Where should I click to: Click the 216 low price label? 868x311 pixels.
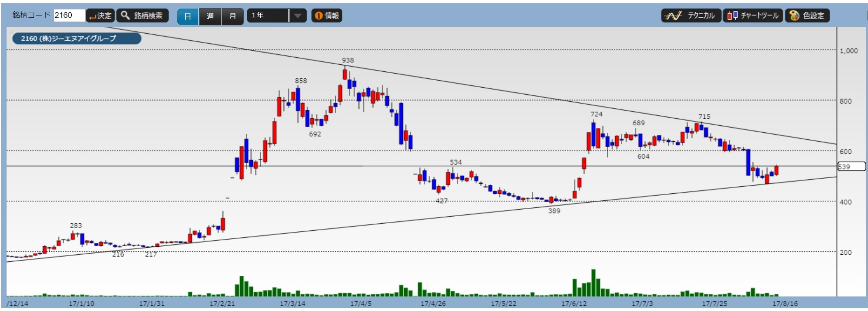tap(118, 254)
